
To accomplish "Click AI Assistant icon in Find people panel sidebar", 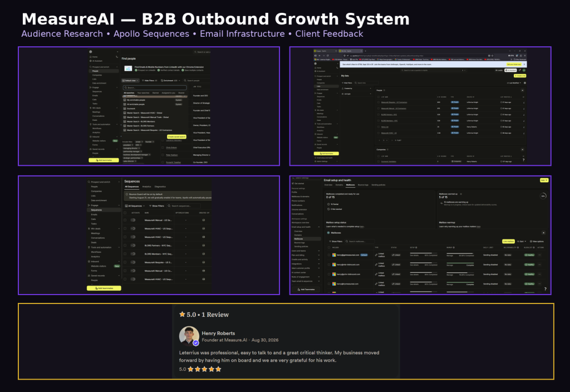I will 91,61.
